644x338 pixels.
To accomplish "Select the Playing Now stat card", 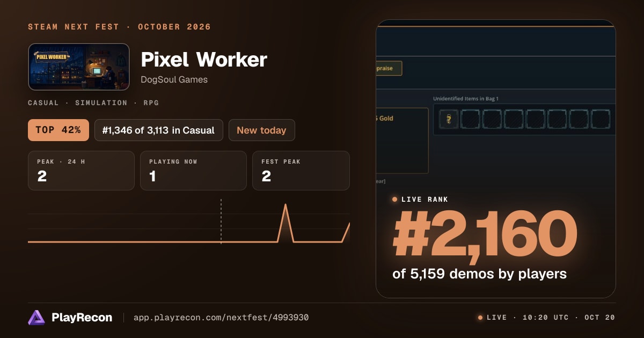I will 193,171.
